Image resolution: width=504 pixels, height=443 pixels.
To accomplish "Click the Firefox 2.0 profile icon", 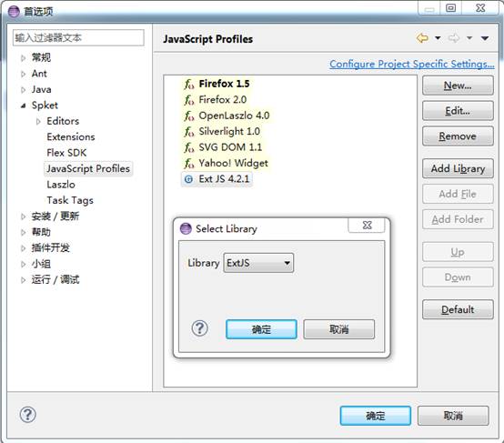I will click(189, 100).
